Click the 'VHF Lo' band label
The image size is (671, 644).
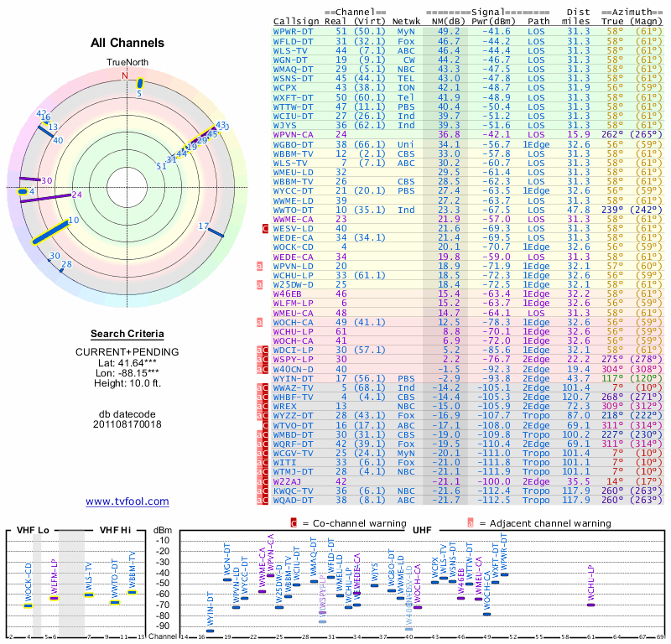pyautogui.click(x=33, y=530)
